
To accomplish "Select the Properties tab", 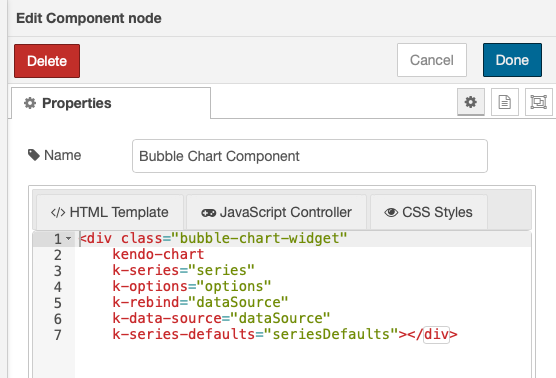I will (111, 103).
